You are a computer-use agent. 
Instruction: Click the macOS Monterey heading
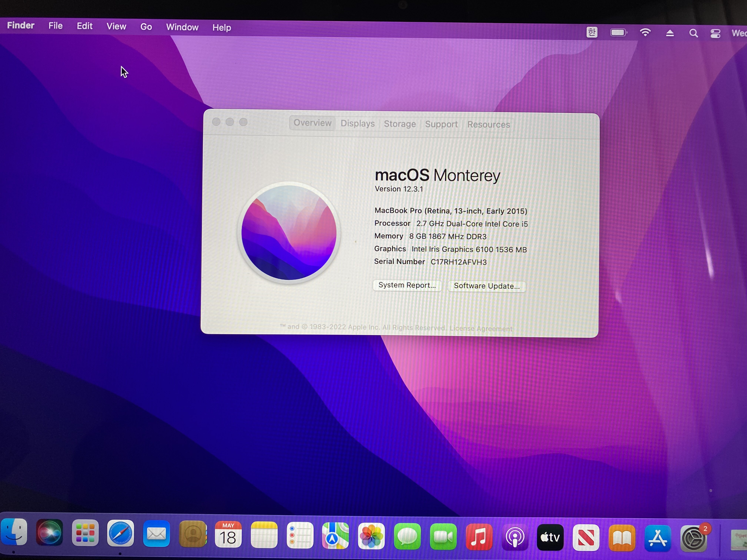pos(437,175)
